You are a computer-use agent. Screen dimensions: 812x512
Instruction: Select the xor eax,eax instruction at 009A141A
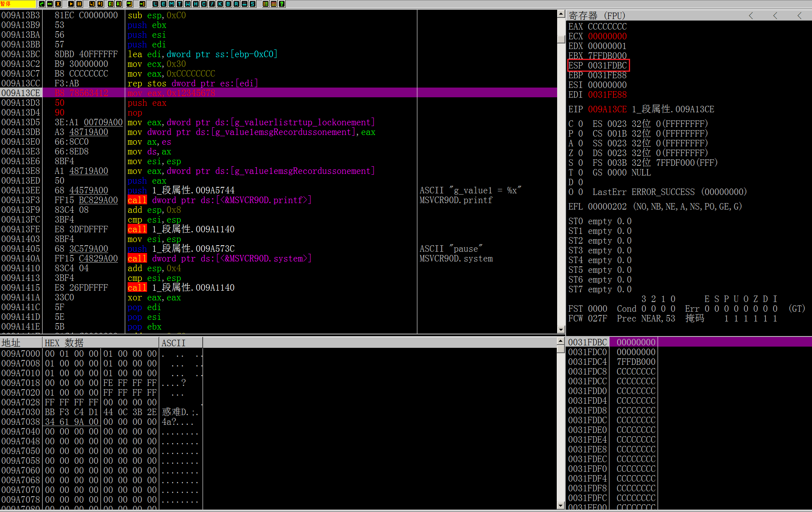[279, 297]
